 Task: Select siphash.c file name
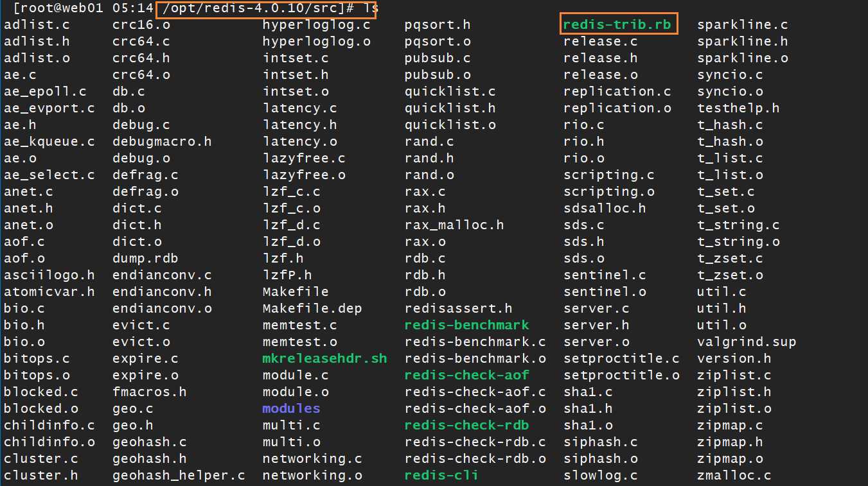pos(601,442)
